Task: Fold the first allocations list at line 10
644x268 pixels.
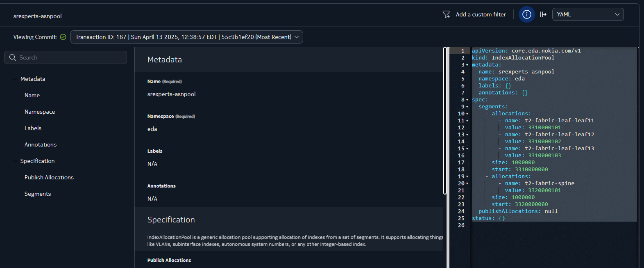Action: click(467, 114)
